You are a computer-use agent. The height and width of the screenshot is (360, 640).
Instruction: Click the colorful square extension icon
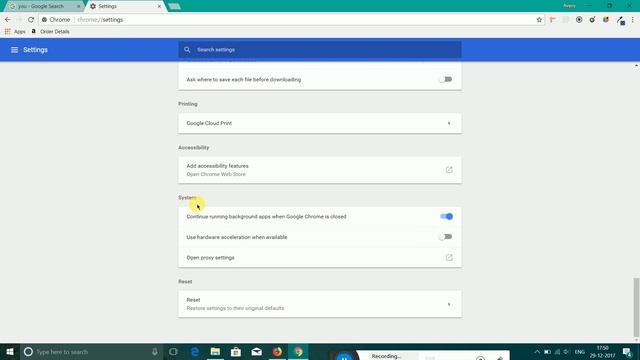click(x=606, y=20)
